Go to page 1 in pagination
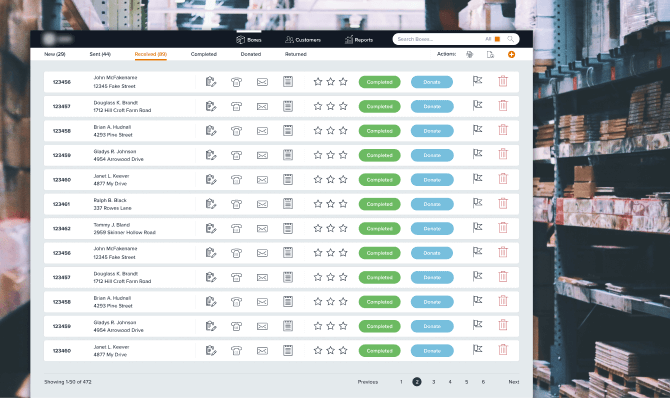The height and width of the screenshot is (398, 670). (x=401, y=382)
